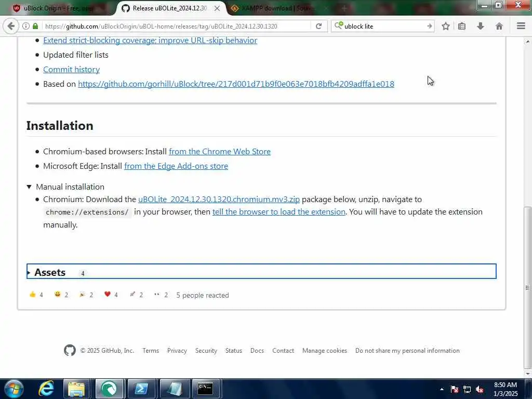Click scrollbar up arrow
The image size is (532, 399).
[527, 42]
